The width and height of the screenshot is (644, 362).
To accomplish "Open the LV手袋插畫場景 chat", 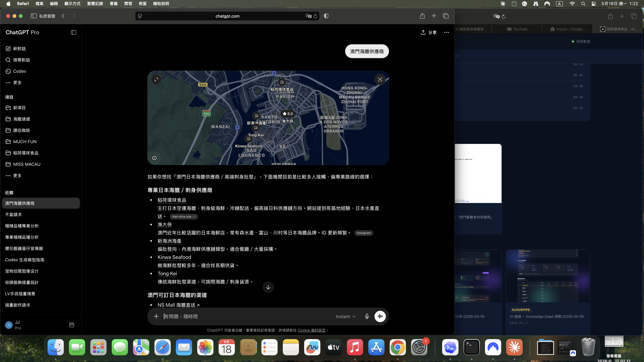I will [41, 294].
